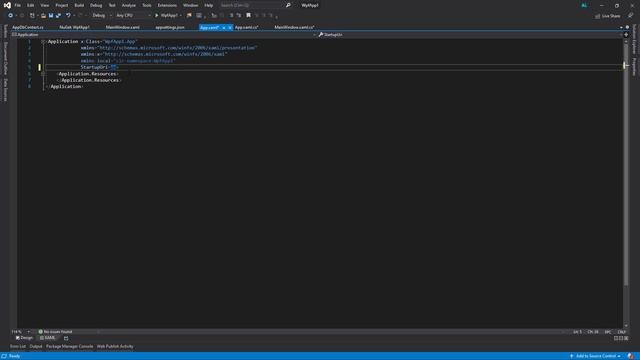This screenshot has width=640, height=360.
Task: Open the Analyze menu
Action: click(129, 5)
